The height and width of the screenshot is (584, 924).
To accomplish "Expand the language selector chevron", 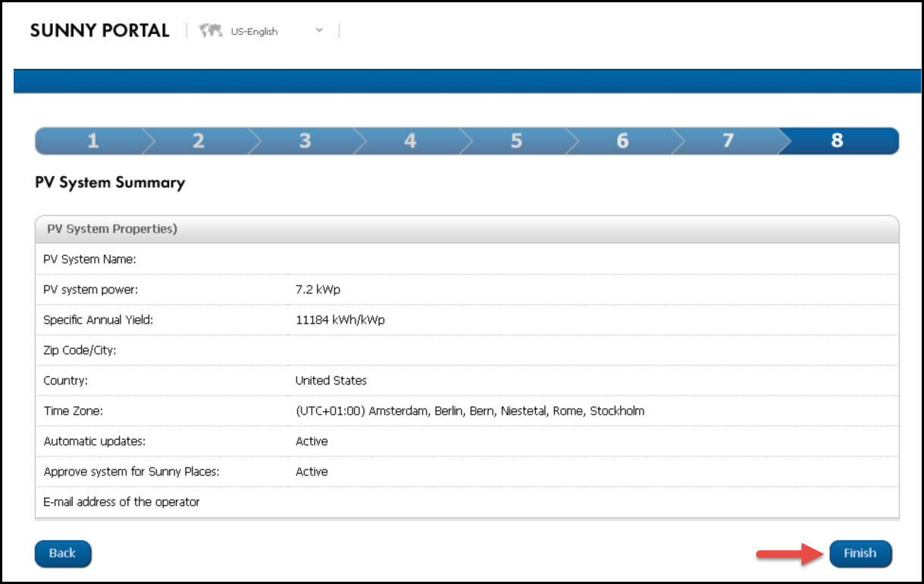I will tap(319, 30).
